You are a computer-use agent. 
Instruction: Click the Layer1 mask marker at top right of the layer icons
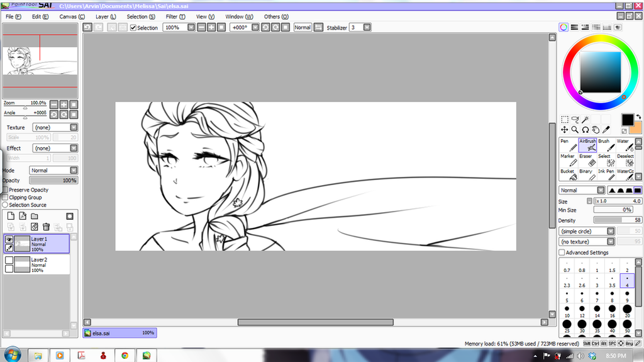[70, 216]
